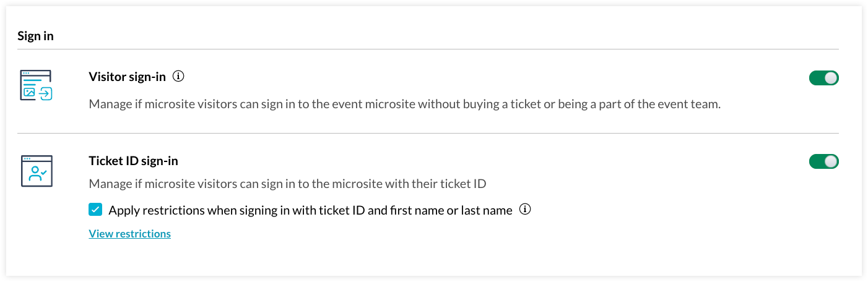Image resolution: width=868 pixels, height=282 pixels.
Task: Click the divider between Visitor and Ticket ID sections
Action: [428, 133]
